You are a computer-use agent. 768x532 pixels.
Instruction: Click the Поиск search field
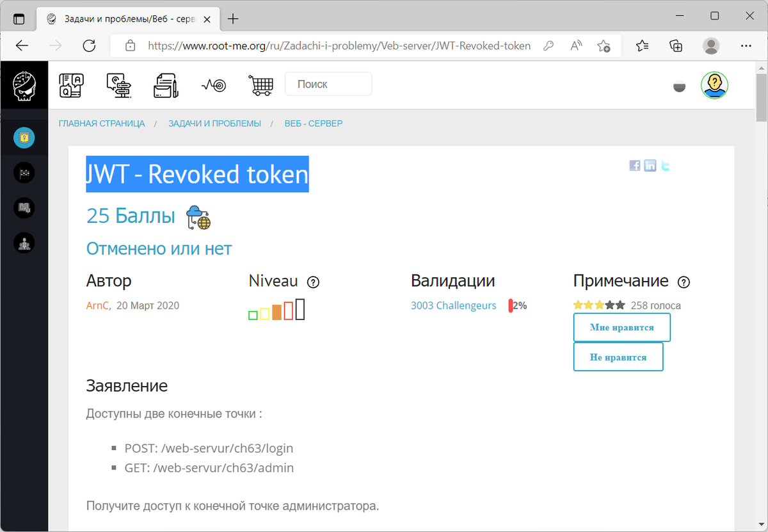328,84
